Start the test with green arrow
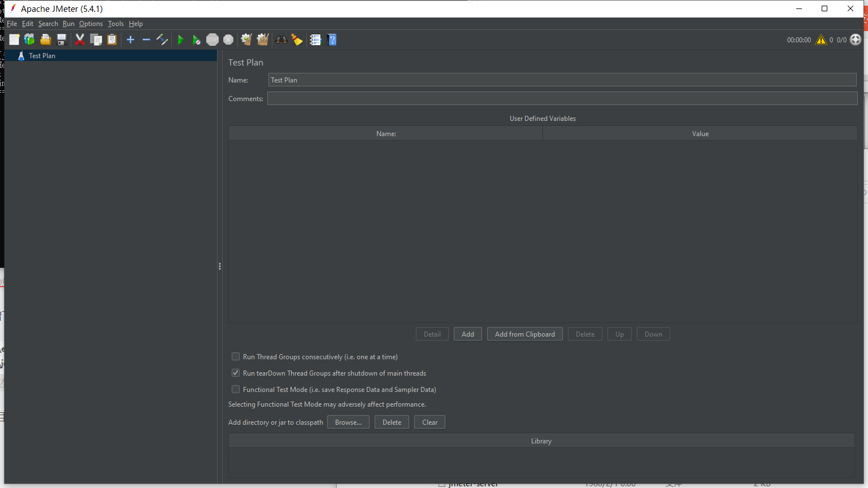Image resolution: width=868 pixels, height=488 pixels. click(x=181, y=40)
